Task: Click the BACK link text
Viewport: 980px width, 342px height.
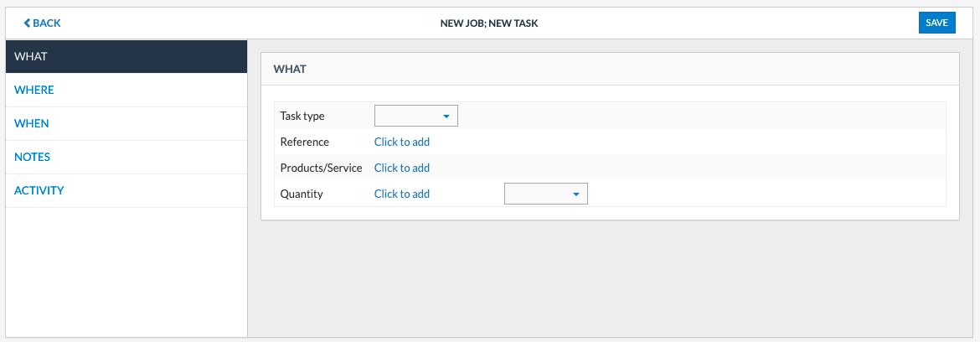Action: click(x=46, y=23)
